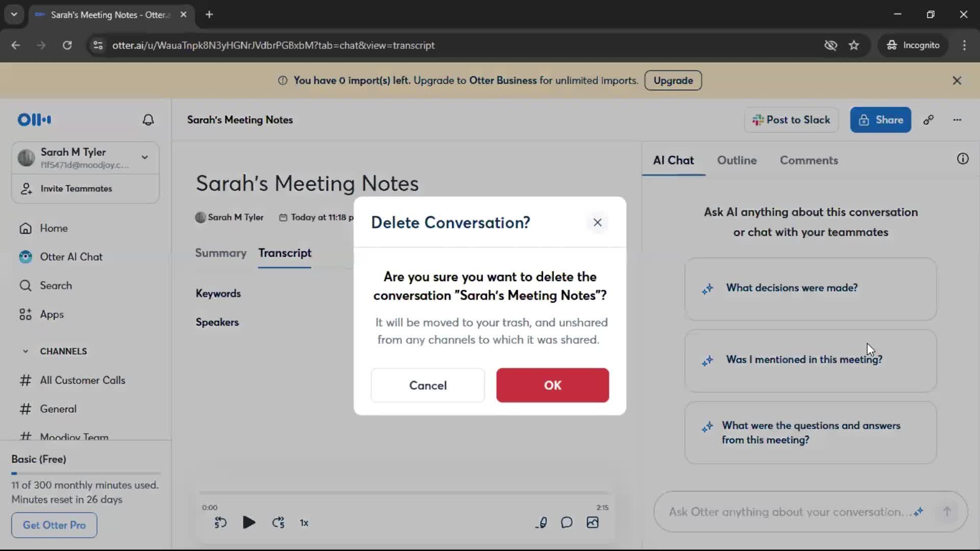Switch to the Outline tab
This screenshot has height=551, width=980.
pos(737,160)
